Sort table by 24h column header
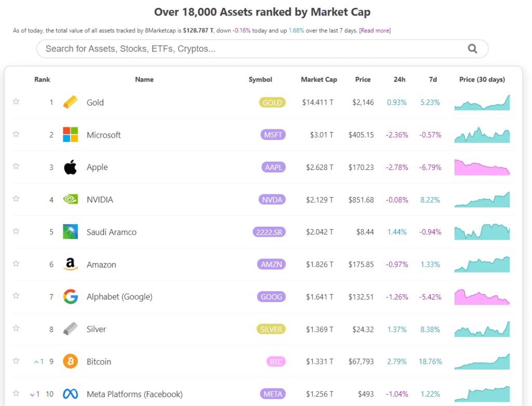This screenshot has height=406, width=532. pos(400,80)
